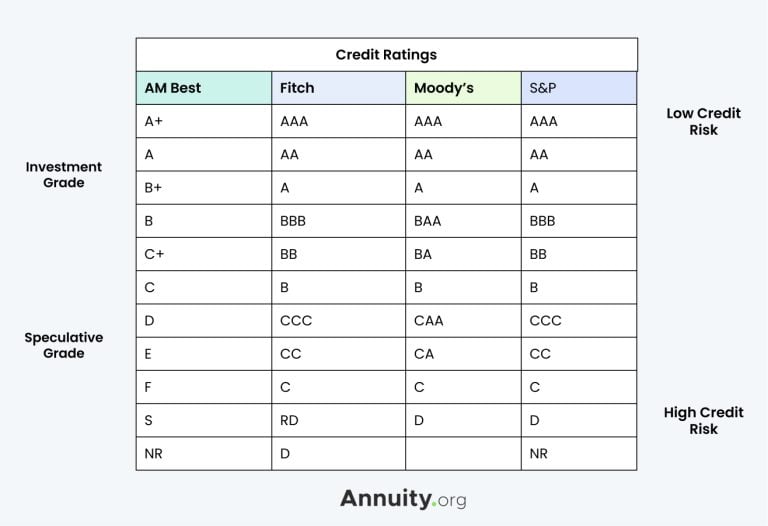Screen dimensions: 768x526
Task: Click the NR cell in S&P column
Action: pos(539,453)
